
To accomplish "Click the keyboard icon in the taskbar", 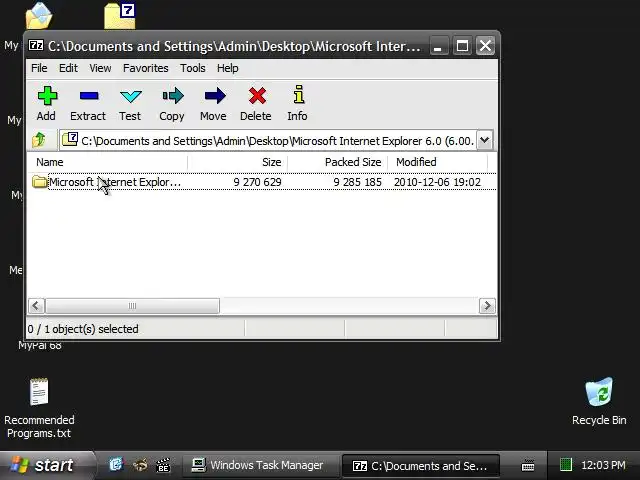I will 528,465.
